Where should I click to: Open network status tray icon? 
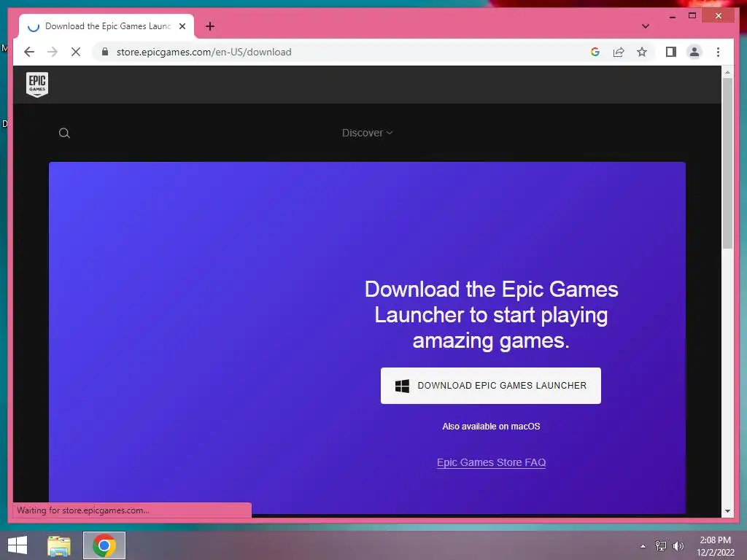[661, 546]
